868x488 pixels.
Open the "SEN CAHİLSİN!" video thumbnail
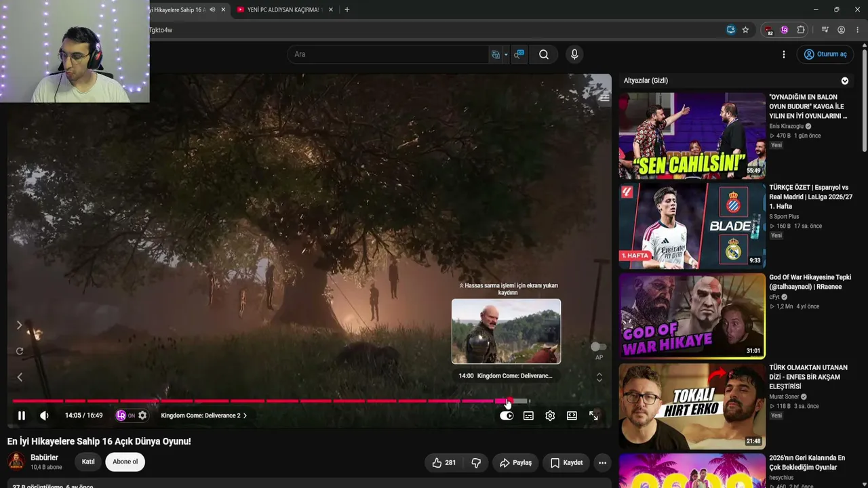[692, 136]
